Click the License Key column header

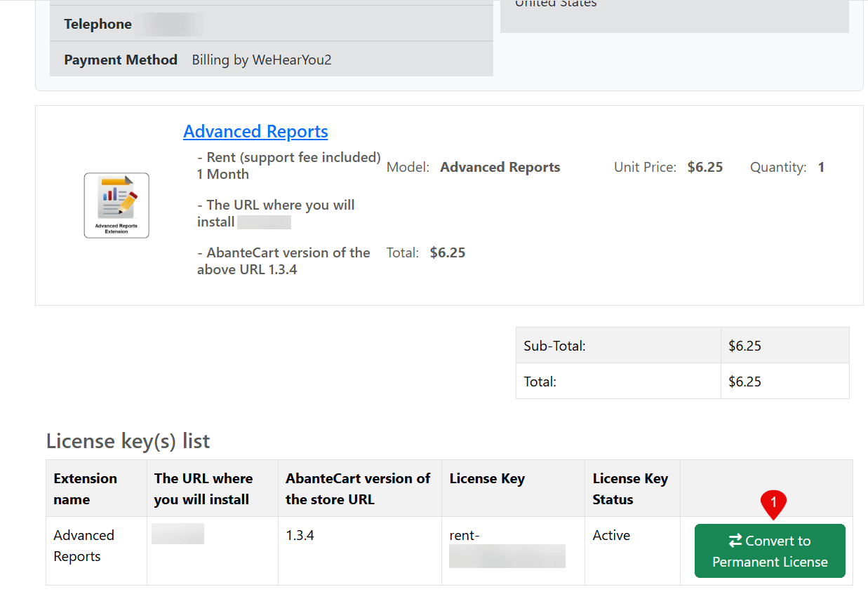[487, 478]
